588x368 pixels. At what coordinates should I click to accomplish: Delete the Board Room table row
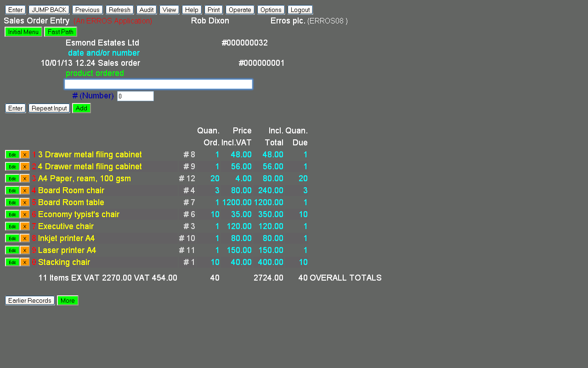(25, 202)
